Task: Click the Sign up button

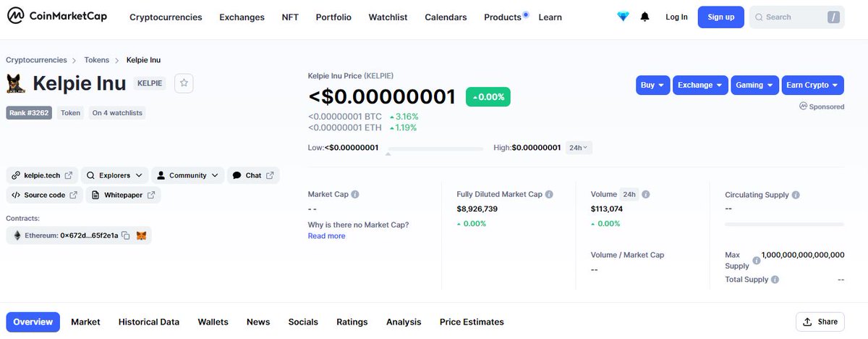Action: coord(720,17)
